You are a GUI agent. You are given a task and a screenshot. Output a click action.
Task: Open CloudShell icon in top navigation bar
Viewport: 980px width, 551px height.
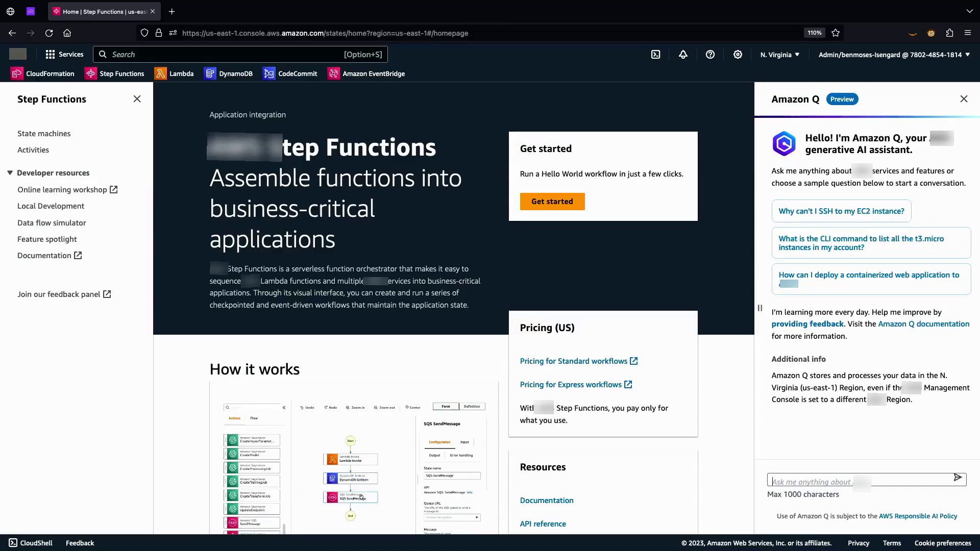(656, 55)
